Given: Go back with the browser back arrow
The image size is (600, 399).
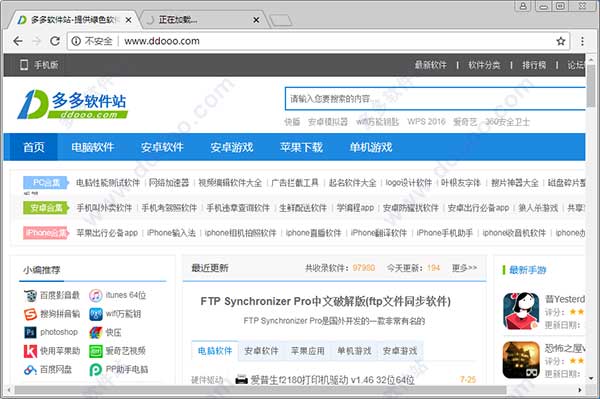Looking at the screenshot, I should tap(18, 41).
